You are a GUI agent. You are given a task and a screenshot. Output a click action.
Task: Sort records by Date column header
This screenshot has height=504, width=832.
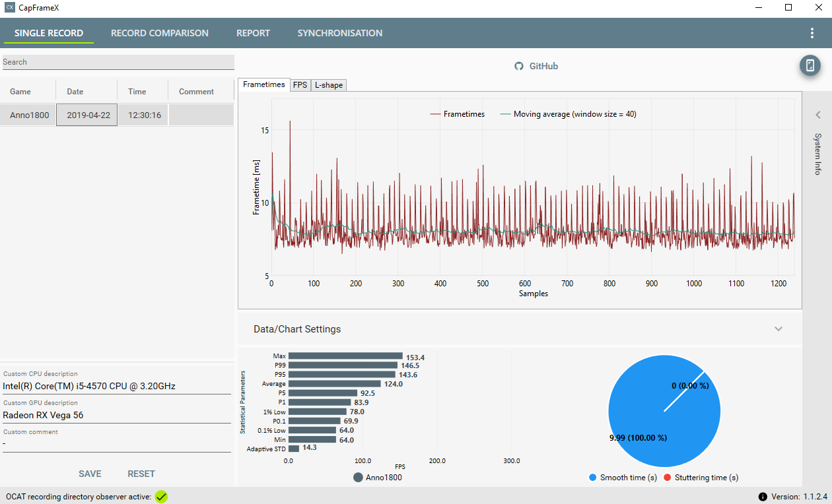tap(87, 92)
